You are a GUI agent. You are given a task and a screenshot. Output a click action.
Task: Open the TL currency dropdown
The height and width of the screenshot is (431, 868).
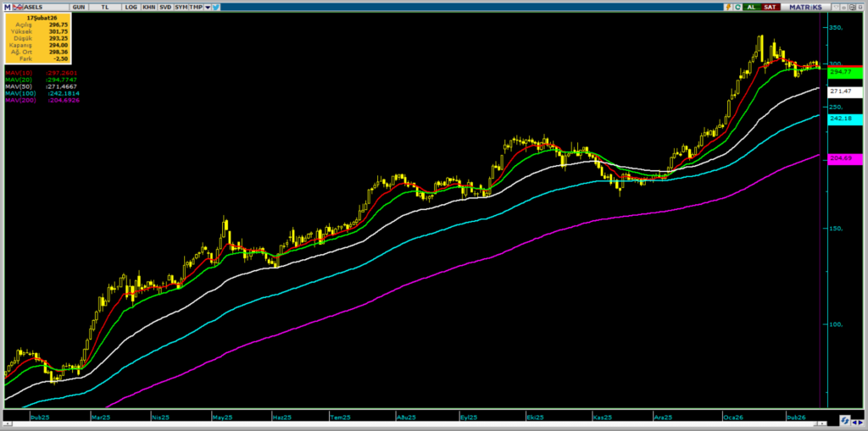coord(105,7)
